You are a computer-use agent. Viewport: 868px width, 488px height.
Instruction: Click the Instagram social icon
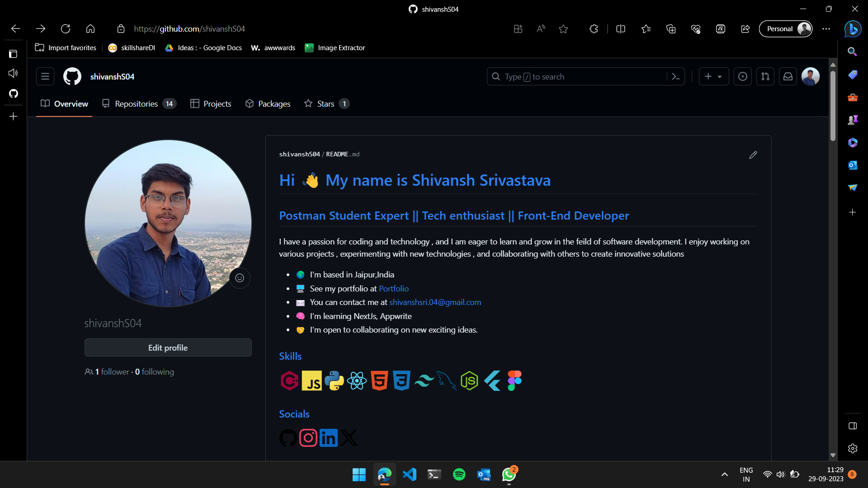(x=308, y=437)
